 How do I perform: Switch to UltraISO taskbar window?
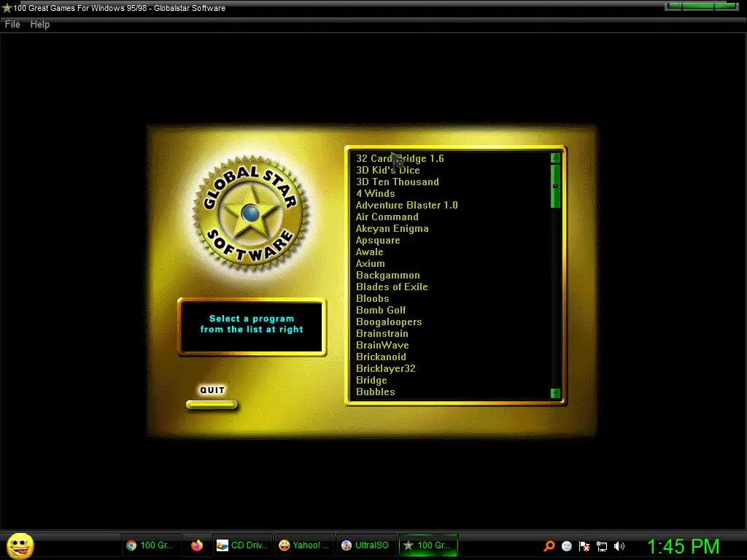[x=365, y=545]
